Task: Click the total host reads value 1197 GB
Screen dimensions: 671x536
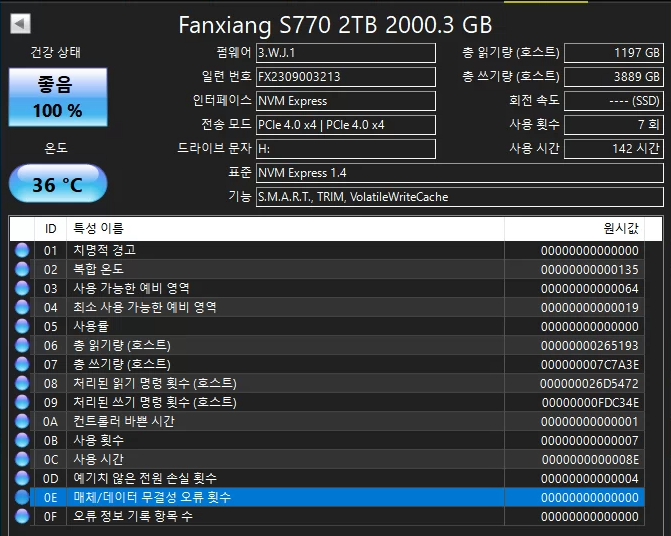Action: pyautogui.click(x=614, y=53)
